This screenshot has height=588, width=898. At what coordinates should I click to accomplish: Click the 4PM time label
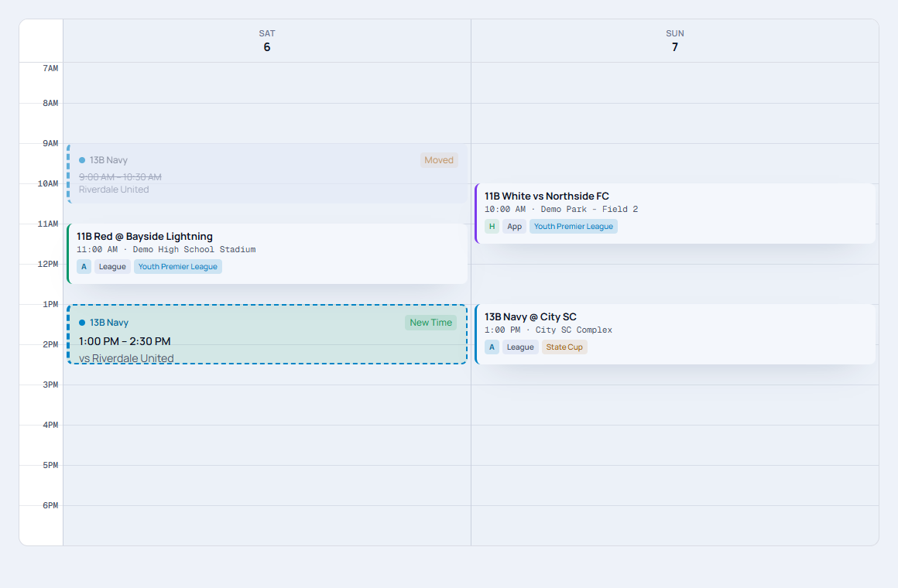pyautogui.click(x=50, y=426)
